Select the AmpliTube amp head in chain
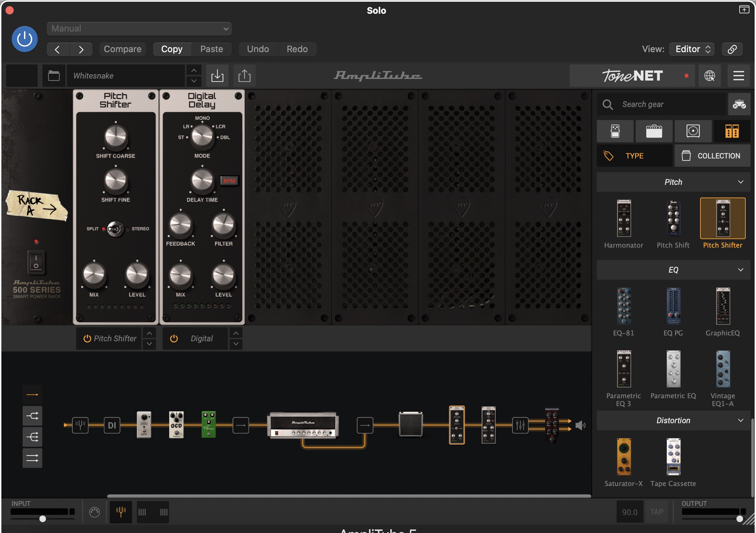The image size is (756, 533). [x=303, y=425]
